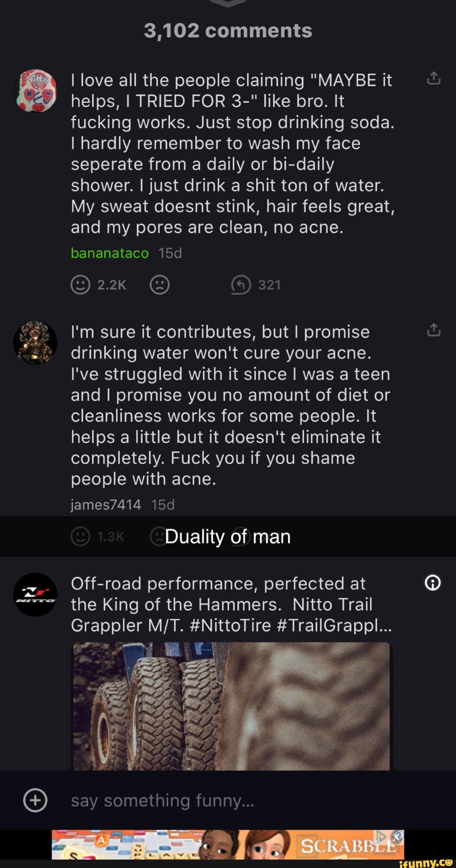Share bananataco's comment via share icon
The image size is (456, 868).
click(x=434, y=78)
